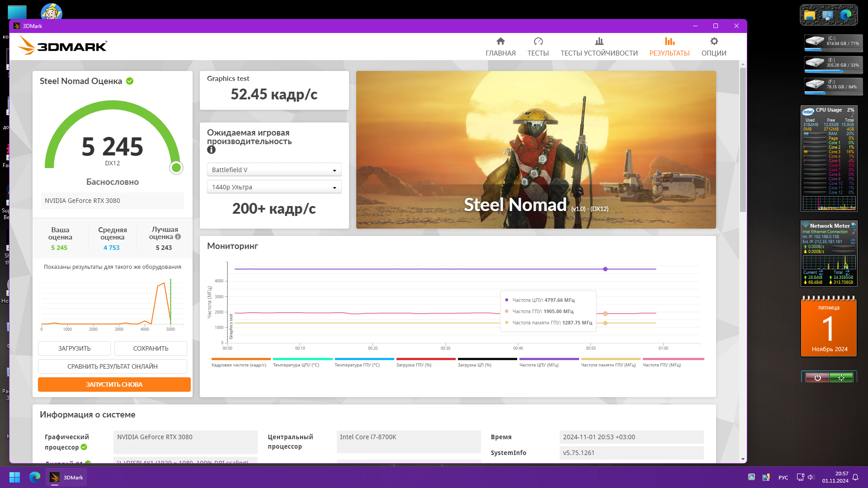Open the Battlefield V game dropdown
Viewport: 868px width, 488px height.
pos(274,170)
